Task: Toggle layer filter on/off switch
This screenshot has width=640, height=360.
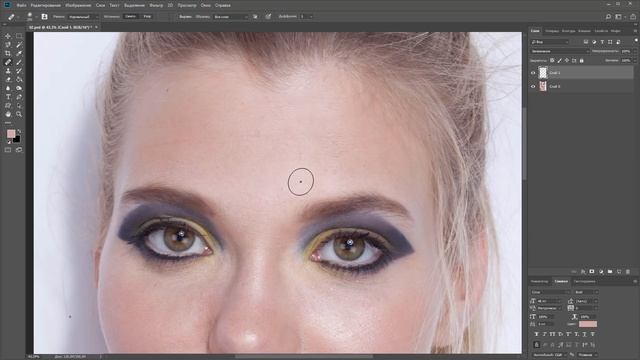Action: [636, 41]
